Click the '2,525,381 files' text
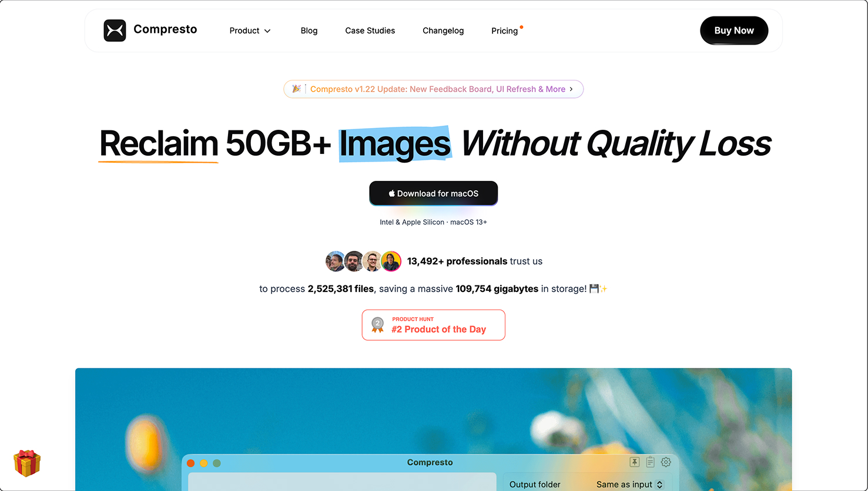 (341, 289)
